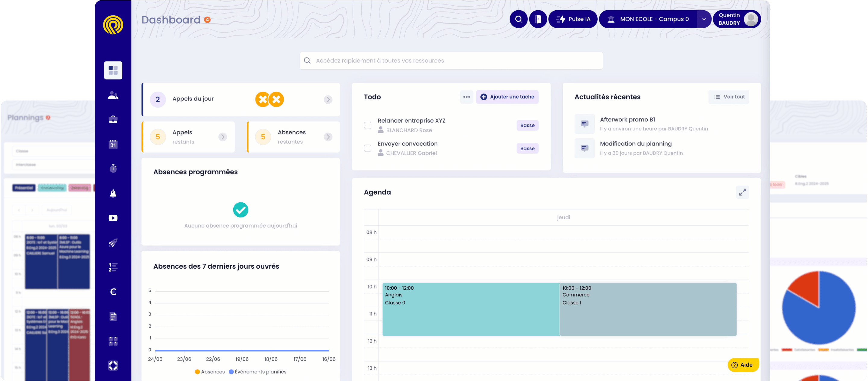Open the Commerce Classe 1 agenda event
The image size is (868, 381).
click(x=648, y=309)
